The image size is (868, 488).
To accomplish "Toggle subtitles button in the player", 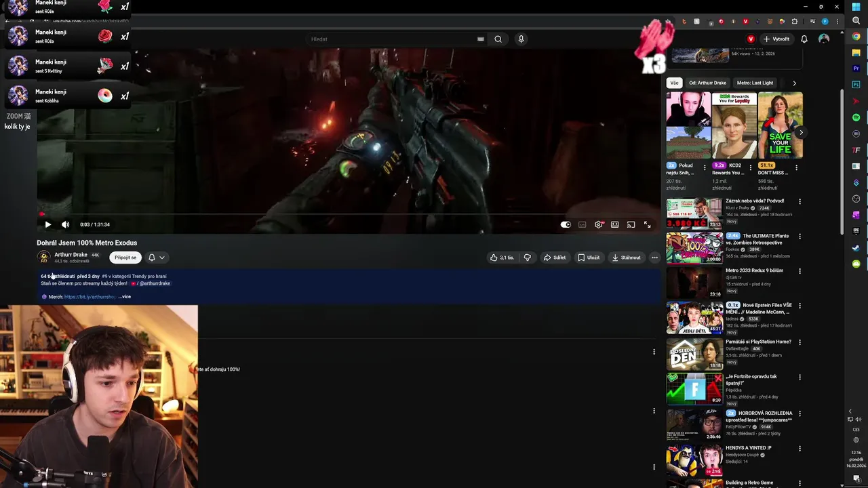I will (582, 224).
